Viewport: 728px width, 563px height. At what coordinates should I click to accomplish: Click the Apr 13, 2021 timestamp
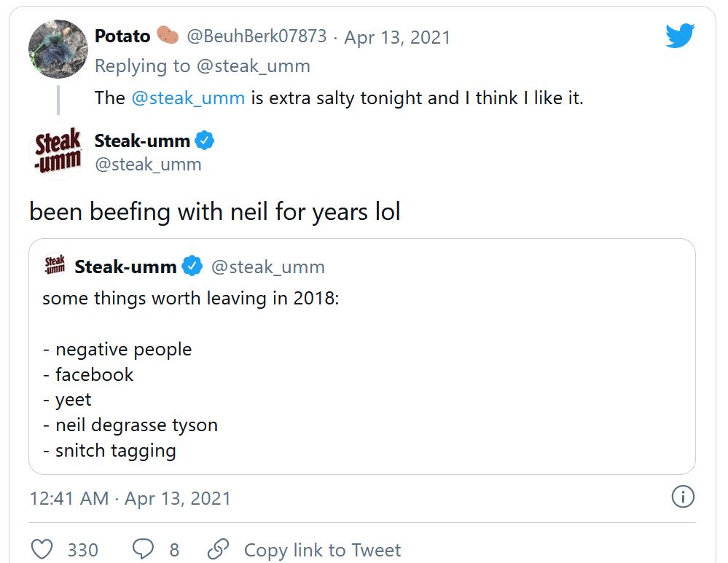397,36
